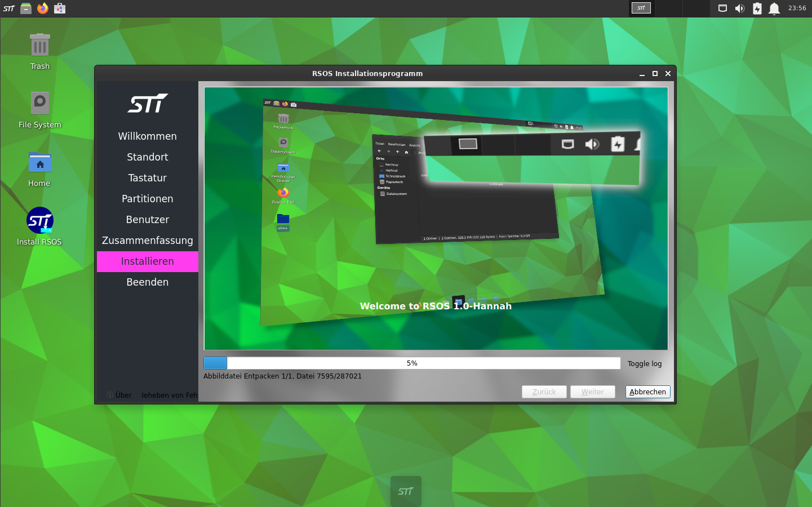Click the network connection tray icon

tap(722, 8)
